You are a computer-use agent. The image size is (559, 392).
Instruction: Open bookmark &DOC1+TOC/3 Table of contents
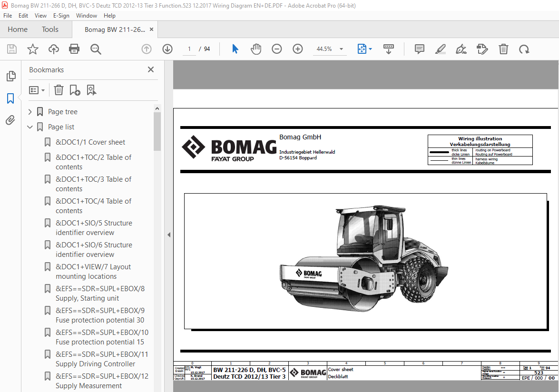click(x=93, y=184)
